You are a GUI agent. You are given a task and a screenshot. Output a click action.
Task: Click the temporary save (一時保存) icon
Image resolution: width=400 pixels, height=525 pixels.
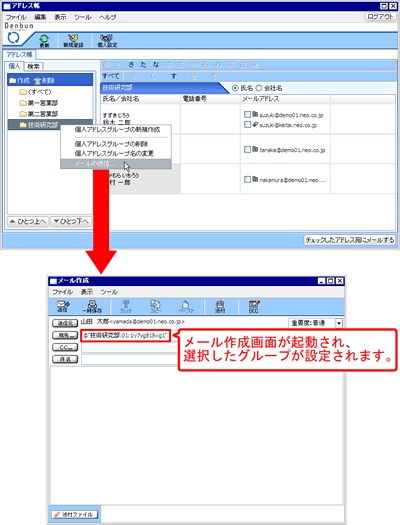92,306
